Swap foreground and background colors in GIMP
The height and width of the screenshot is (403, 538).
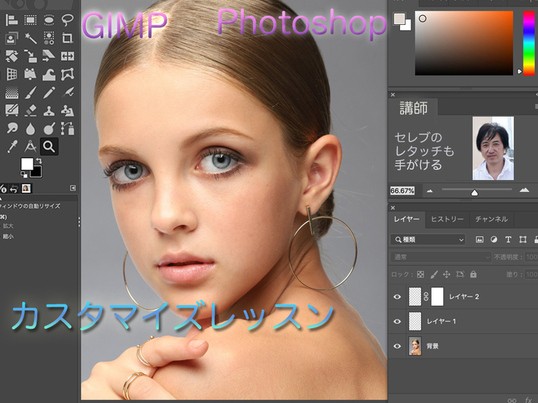[x=38, y=161]
